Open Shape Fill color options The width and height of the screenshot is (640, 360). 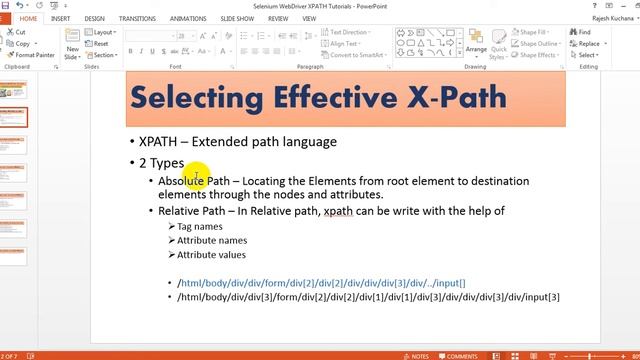pyautogui.click(x=530, y=32)
